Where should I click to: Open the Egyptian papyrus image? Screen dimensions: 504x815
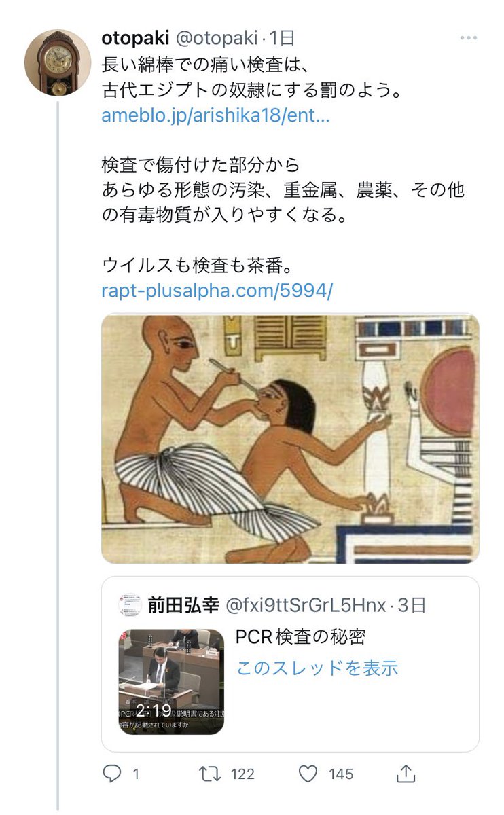(x=290, y=439)
